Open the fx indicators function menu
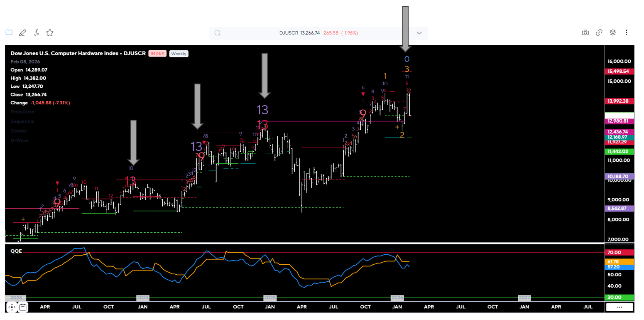 coord(36,32)
